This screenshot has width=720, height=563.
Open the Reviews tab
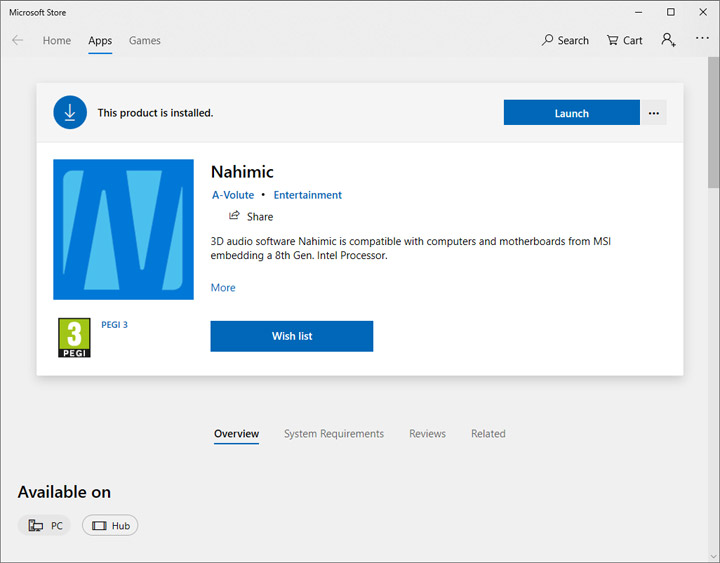coord(427,434)
